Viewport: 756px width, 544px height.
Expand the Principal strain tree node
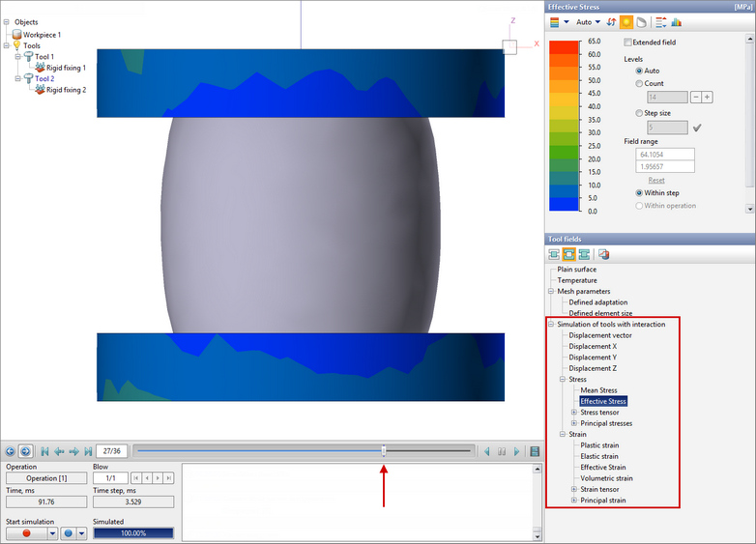tap(574, 501)
